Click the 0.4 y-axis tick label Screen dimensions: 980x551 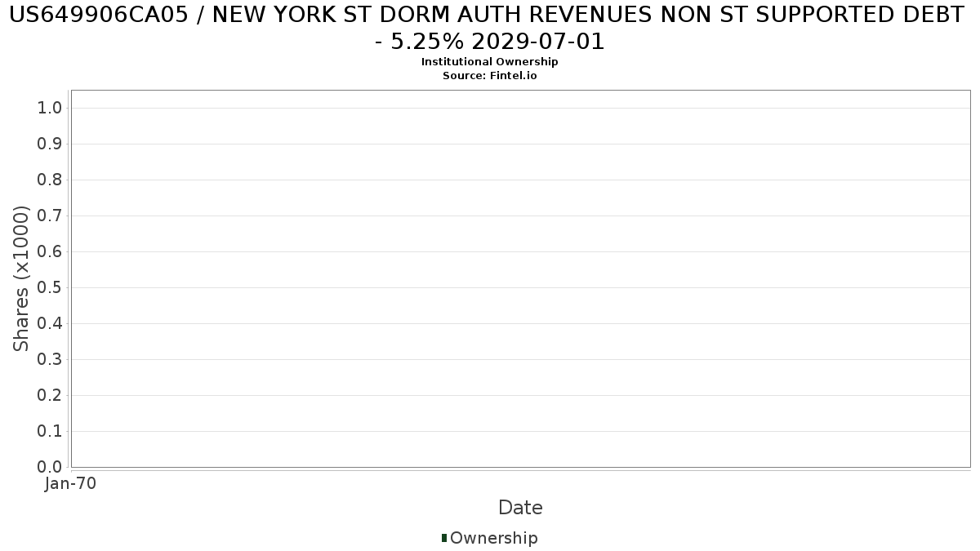click(x=50, y=324)
